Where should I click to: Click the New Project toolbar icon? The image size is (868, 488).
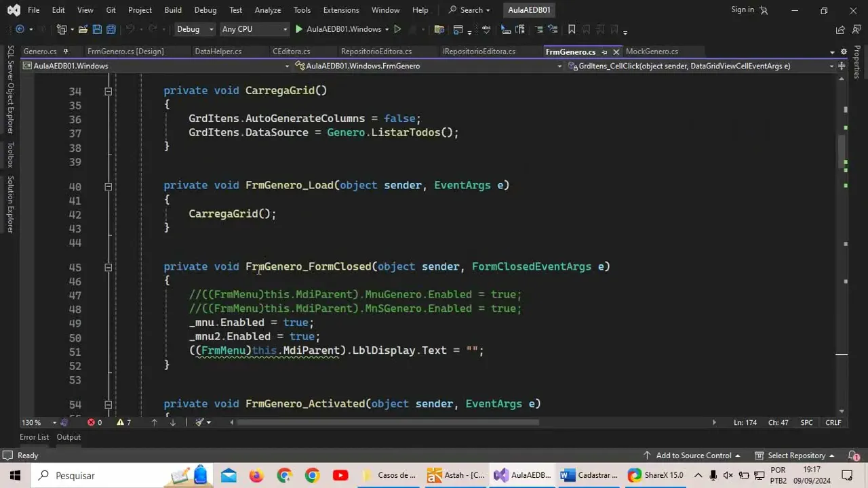click(62, 29)
